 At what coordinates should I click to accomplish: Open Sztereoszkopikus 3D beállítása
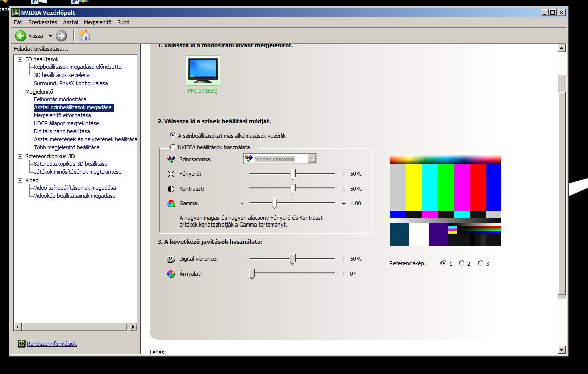click(x=70, y=164)
